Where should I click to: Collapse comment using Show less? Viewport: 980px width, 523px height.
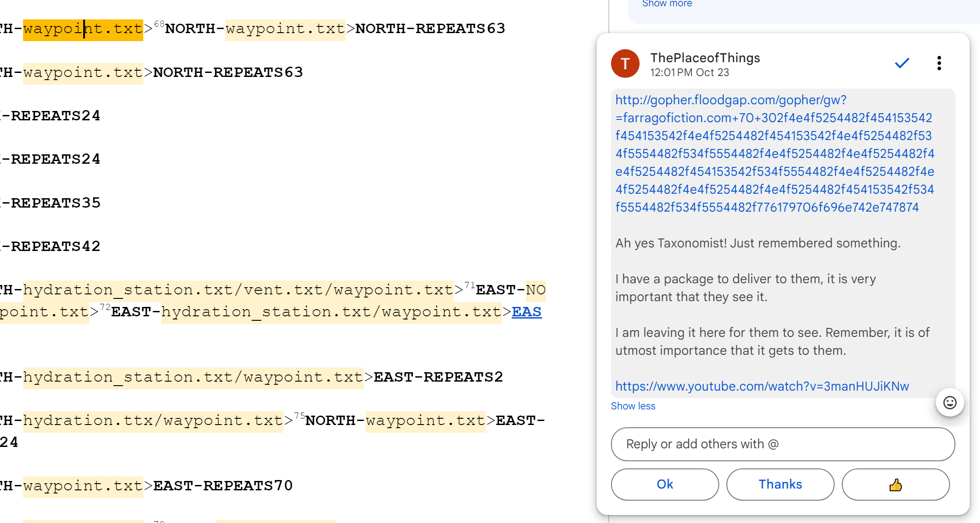[633, 406]
